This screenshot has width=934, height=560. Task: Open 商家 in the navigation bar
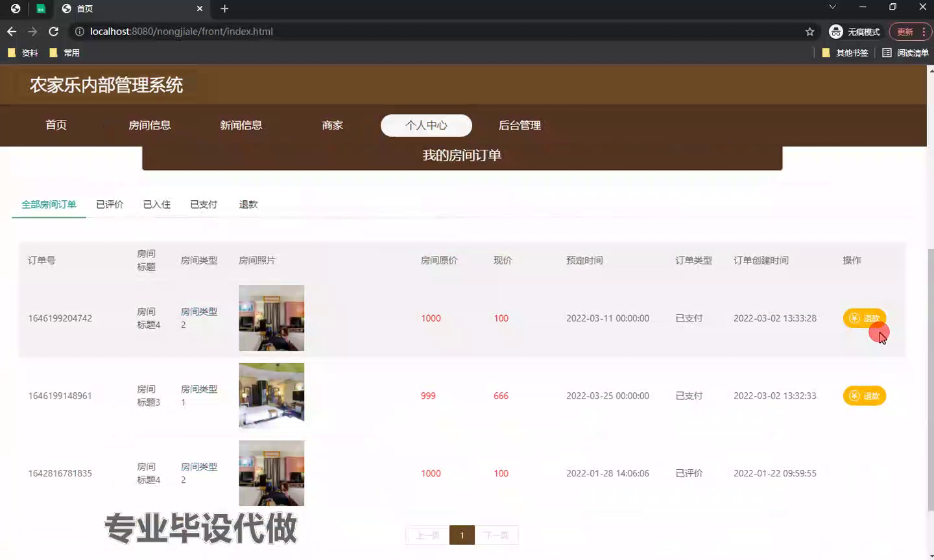point(332,125)
